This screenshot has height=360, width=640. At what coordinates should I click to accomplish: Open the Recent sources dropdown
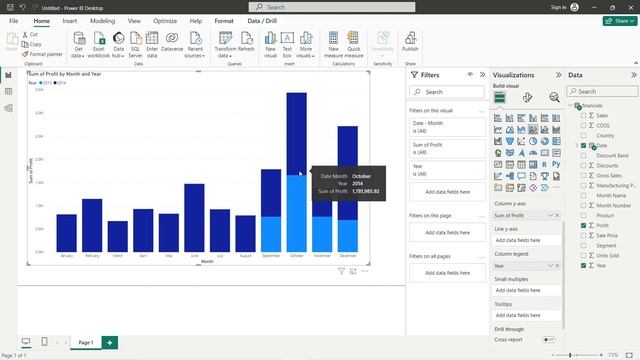pos(195,44)
